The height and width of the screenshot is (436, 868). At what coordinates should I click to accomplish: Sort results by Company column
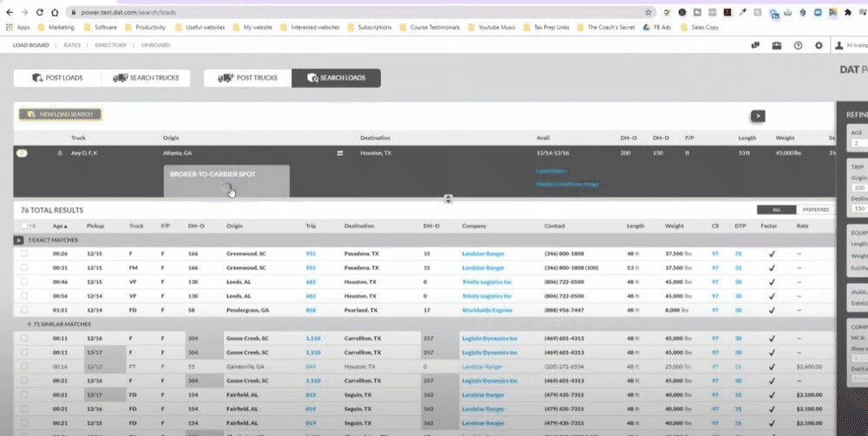474,226
